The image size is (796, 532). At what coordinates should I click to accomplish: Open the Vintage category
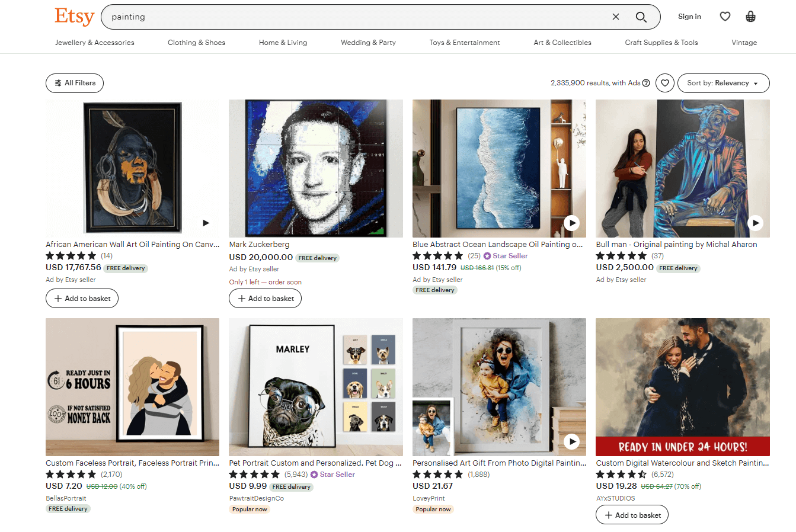(744, 43)
